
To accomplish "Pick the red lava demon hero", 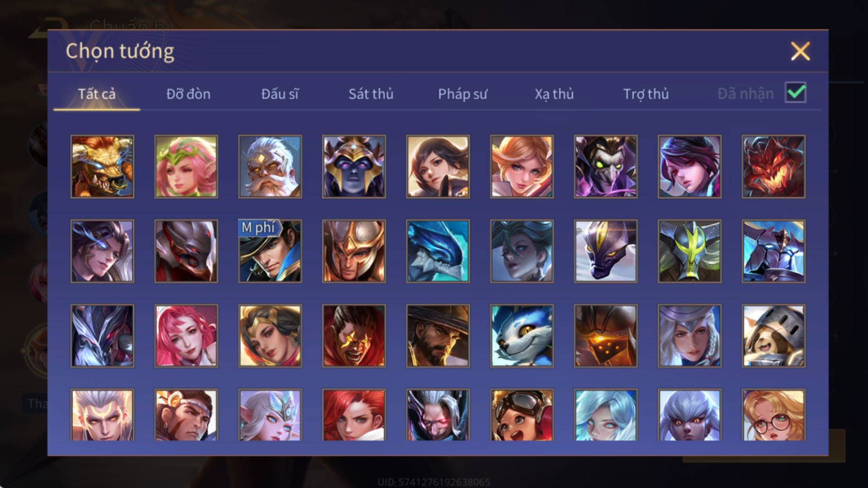I will tap(774, 166).
